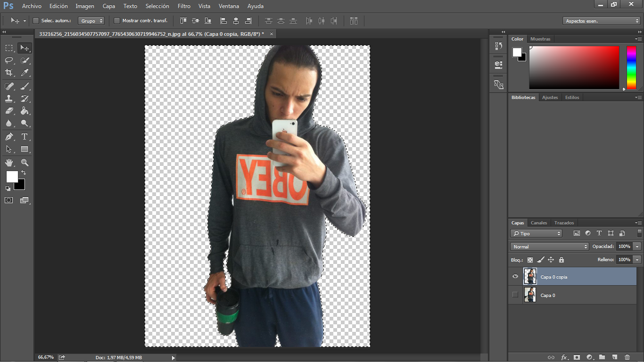
Task: Toggle lock transparent pixels
Action: tap(530, 260)
